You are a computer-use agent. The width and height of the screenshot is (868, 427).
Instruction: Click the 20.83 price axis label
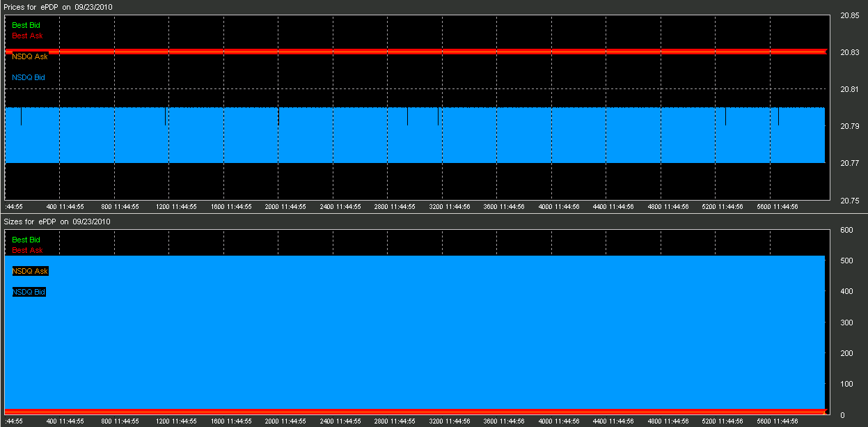(849, 52)
